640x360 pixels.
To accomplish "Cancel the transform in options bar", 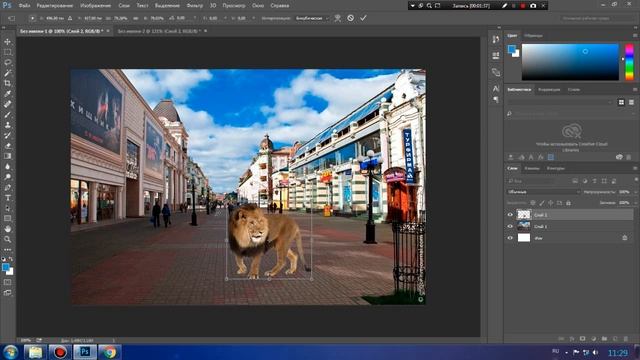I will (351, 18).
